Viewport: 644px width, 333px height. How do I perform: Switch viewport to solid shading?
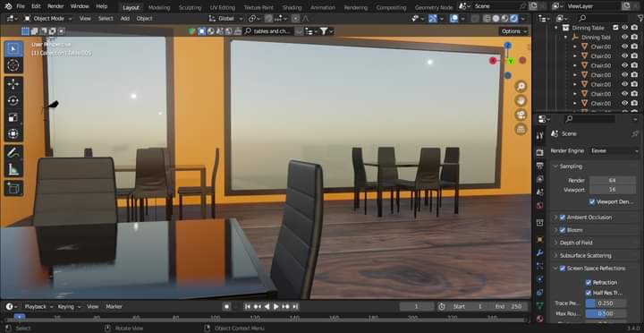tap(496, 19)
